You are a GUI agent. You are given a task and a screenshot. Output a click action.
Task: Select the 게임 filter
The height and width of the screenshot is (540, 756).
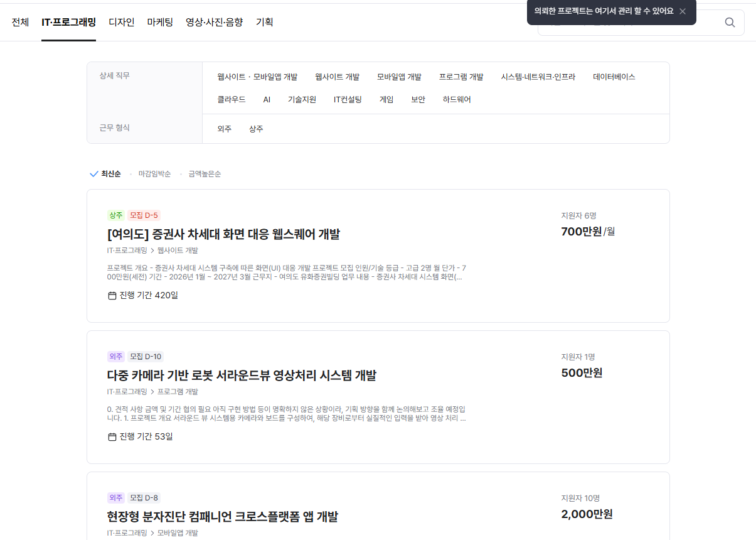[386, 99]
